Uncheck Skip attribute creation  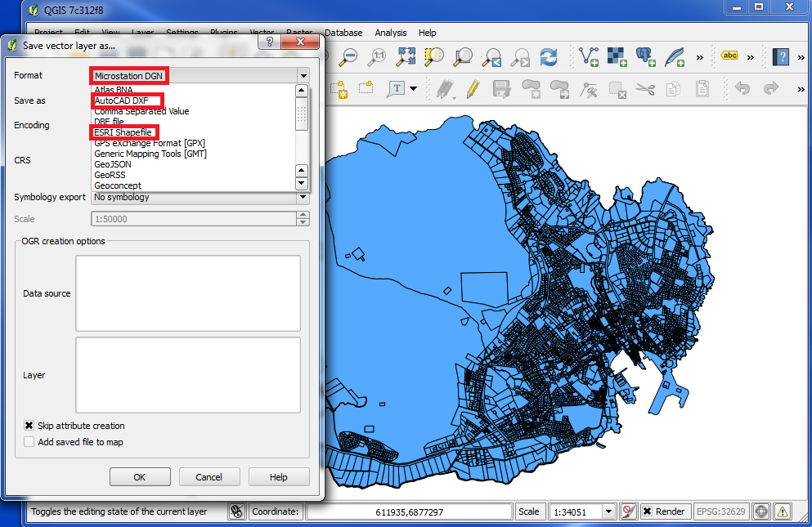tap(29, 426)
